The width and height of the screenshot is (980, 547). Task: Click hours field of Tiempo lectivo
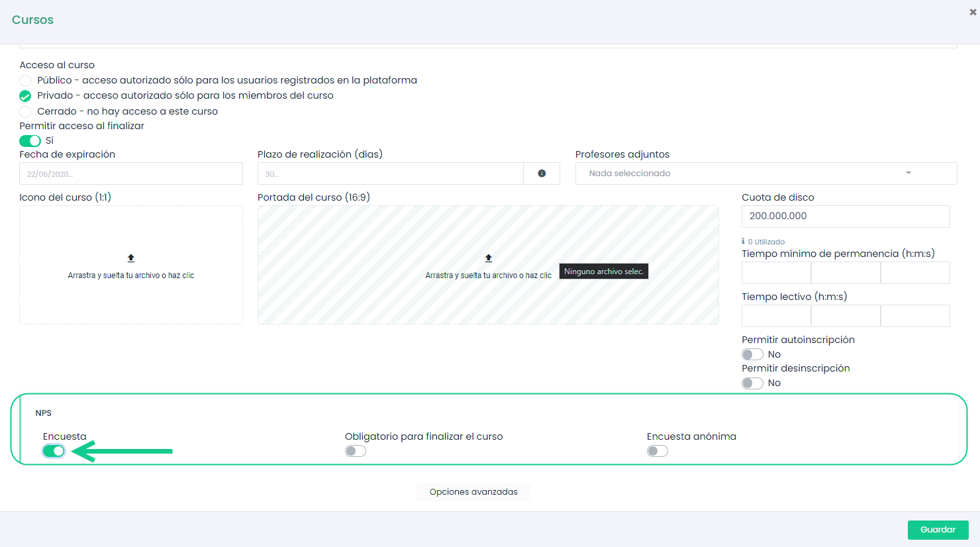pyautogui.click(x=776, y=316)
